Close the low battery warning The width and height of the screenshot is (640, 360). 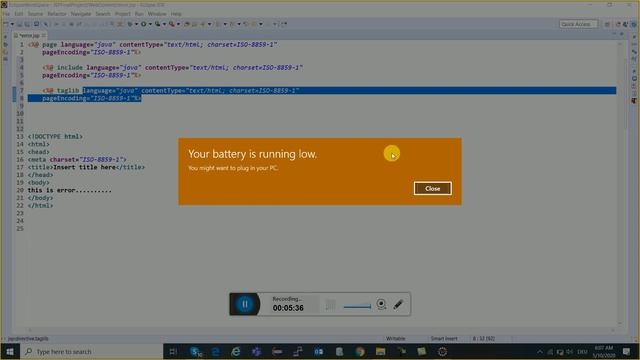click(x=432, y=189)
